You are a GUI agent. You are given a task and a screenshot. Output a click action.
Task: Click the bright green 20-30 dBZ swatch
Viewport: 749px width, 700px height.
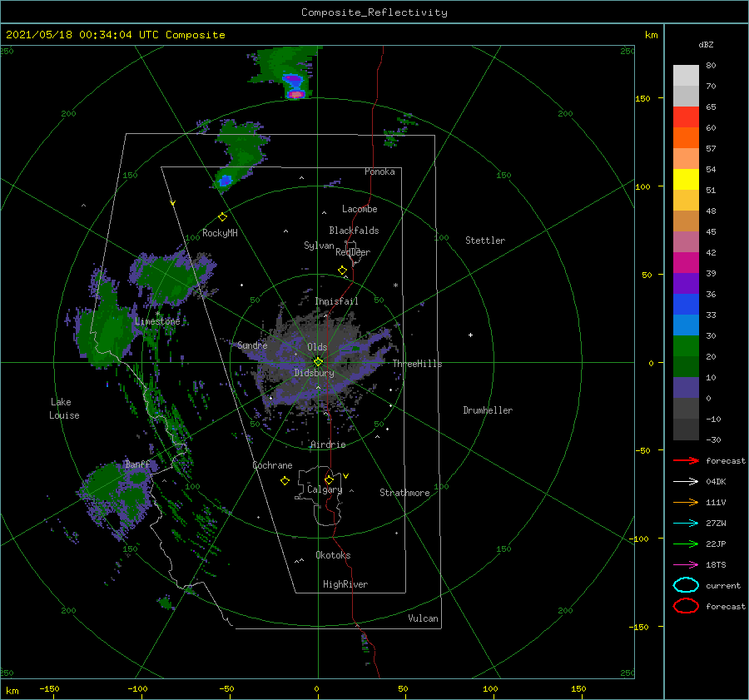click(x=686, y=346)
